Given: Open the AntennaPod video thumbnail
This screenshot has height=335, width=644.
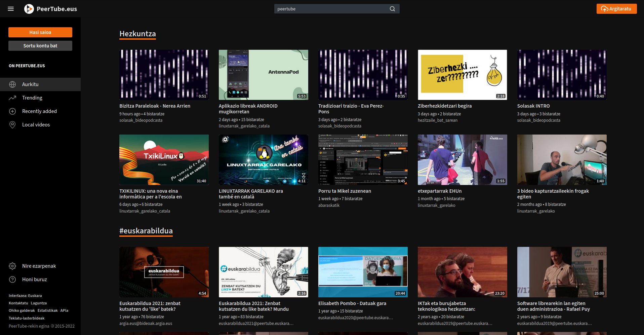Looking at the screenshot, I should tap(264, 75).
